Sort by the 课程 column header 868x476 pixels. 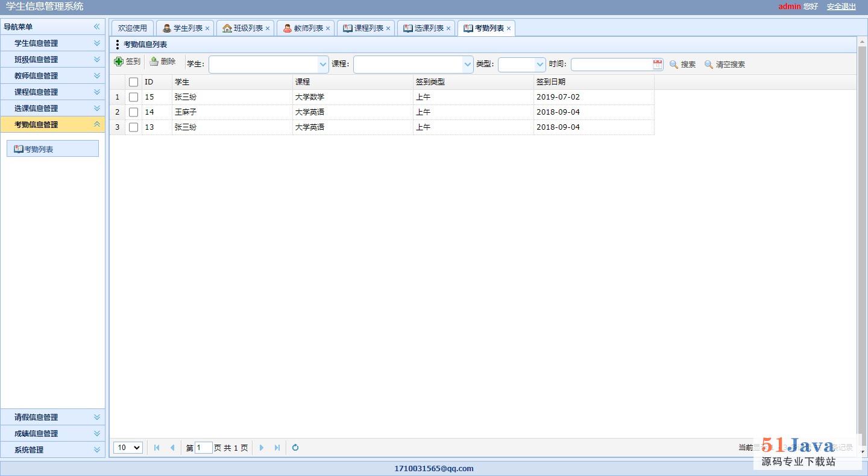click(x=353, y=82)
